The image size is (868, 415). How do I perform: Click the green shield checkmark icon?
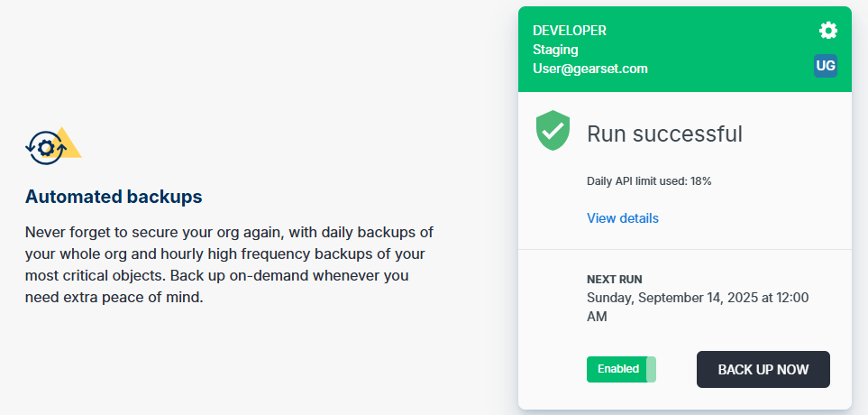[x=553, y=132]
